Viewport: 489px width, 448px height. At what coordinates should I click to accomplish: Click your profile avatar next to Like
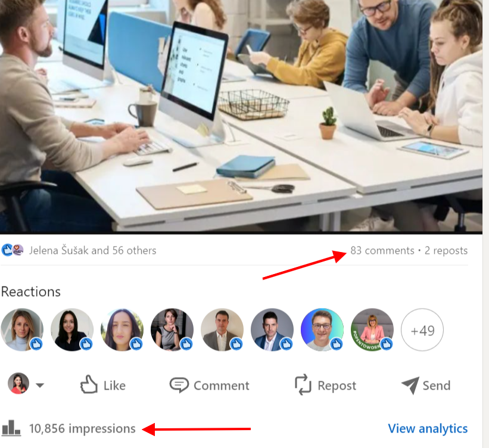(x=18, y=384)
